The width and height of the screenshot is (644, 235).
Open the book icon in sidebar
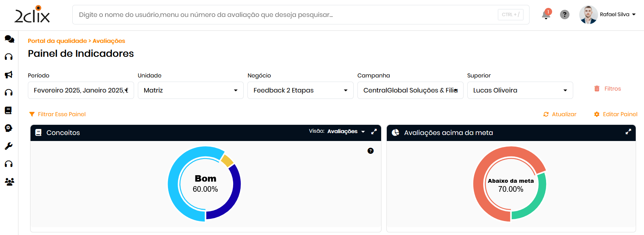click(8, 110)
